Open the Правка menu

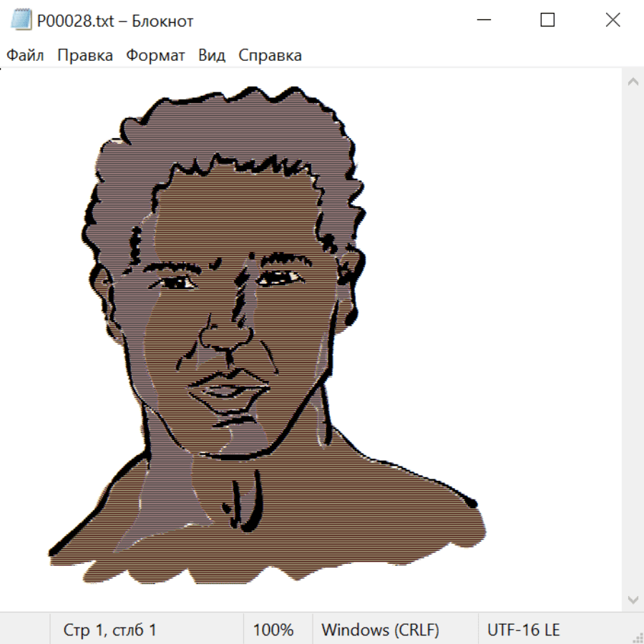click(x=85, y=56)
